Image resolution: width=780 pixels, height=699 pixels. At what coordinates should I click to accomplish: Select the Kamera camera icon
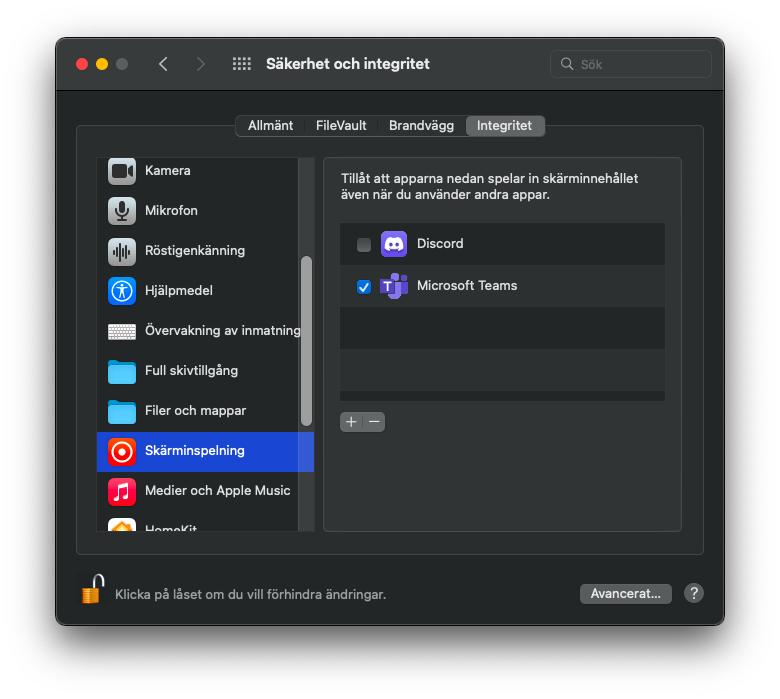tap(122, 171)
